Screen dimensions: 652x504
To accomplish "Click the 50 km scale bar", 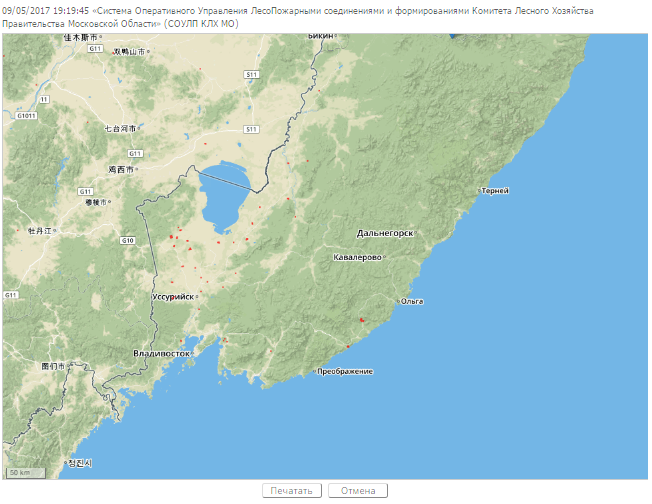I will 21,472.
